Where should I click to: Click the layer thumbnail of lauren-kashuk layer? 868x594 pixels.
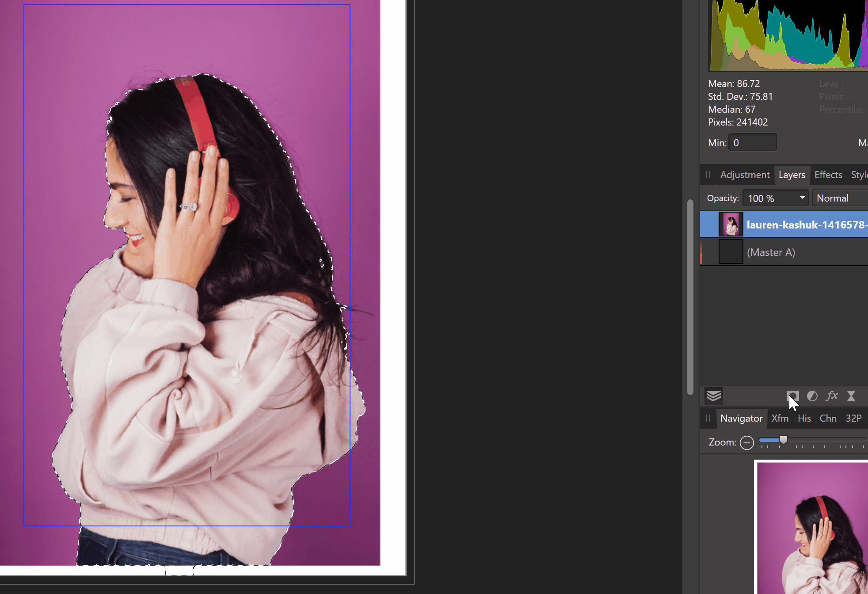[730, 225]
